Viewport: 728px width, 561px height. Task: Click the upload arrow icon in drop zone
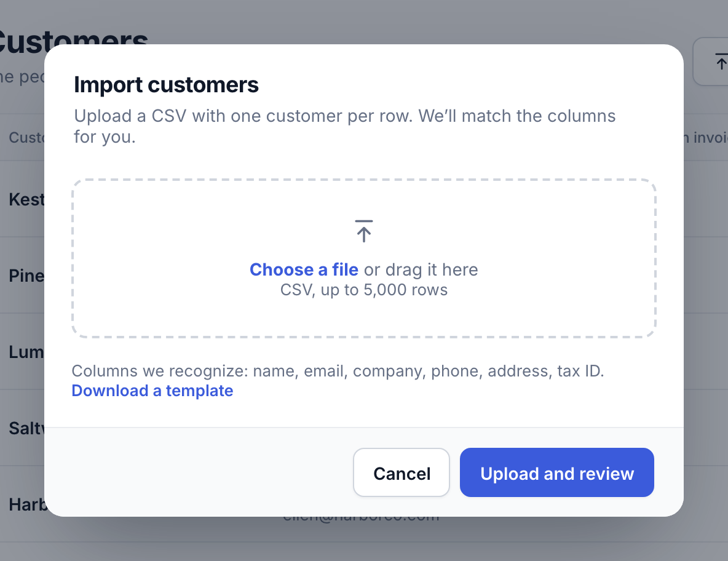click(364, 231)
